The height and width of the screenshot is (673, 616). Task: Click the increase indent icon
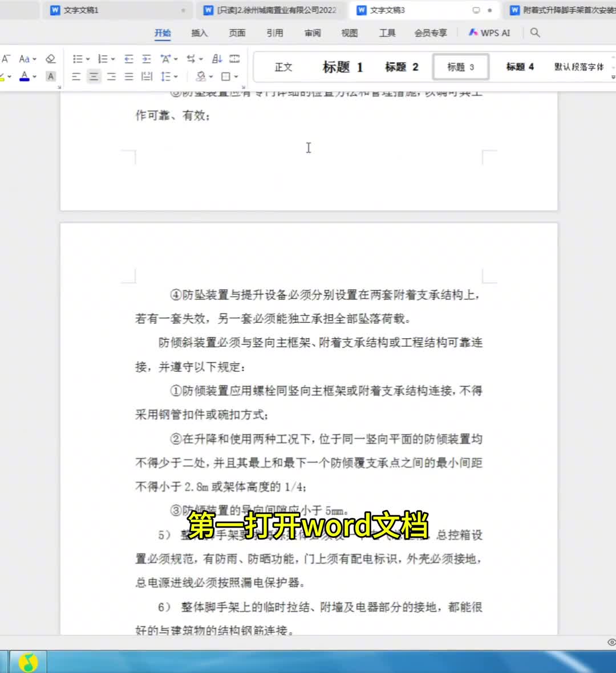pyautogui.click(x=147, y=59)
